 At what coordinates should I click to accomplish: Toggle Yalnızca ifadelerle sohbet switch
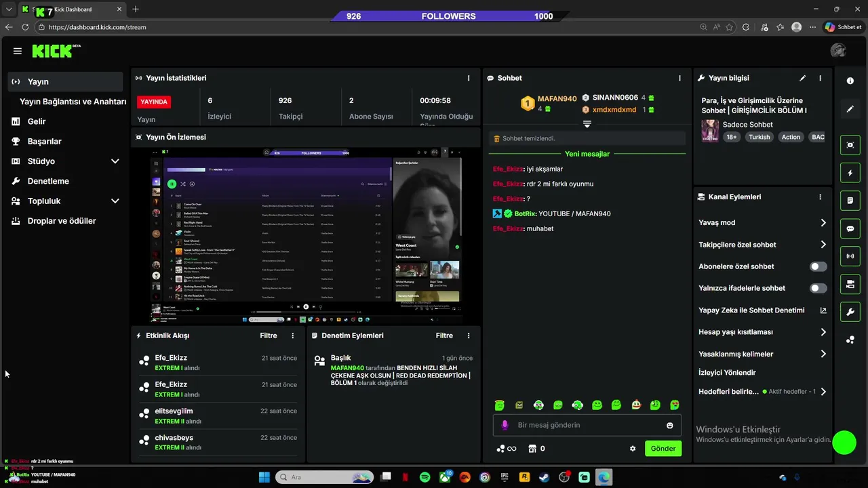point(818,288)
